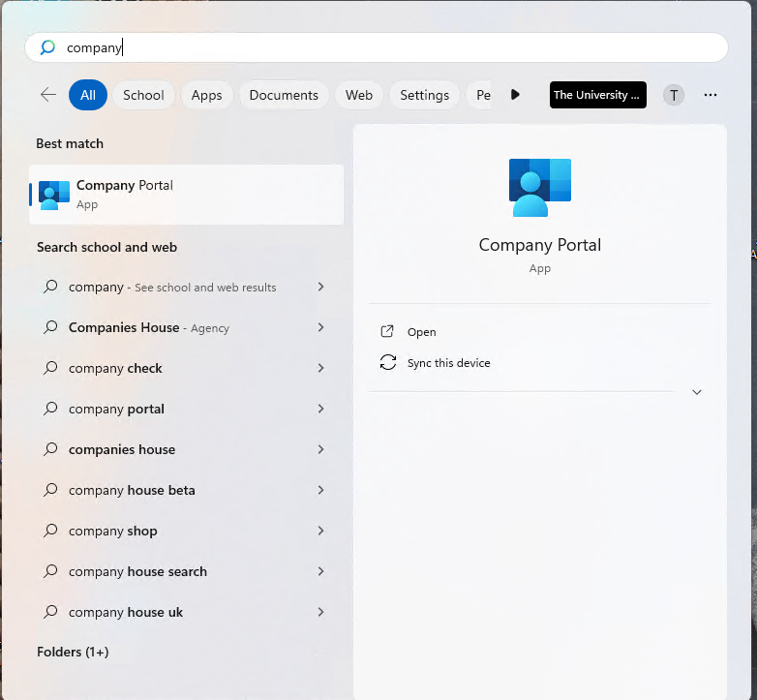Expand more actions with the down chevron

click(x=697, y=392)
